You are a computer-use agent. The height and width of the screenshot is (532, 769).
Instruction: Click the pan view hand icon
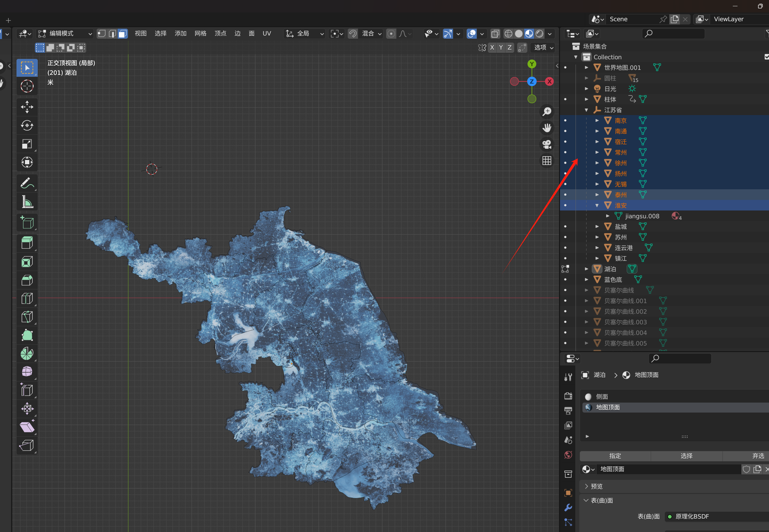[x=547, y=128]
